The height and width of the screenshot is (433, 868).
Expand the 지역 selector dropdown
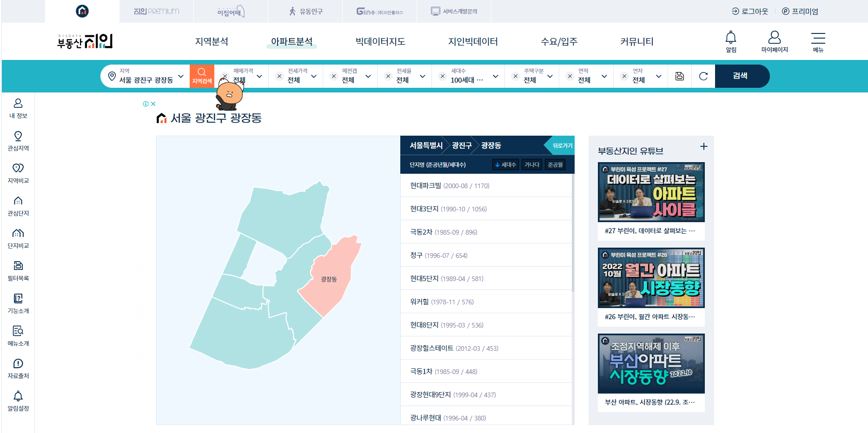coord(182,76)
